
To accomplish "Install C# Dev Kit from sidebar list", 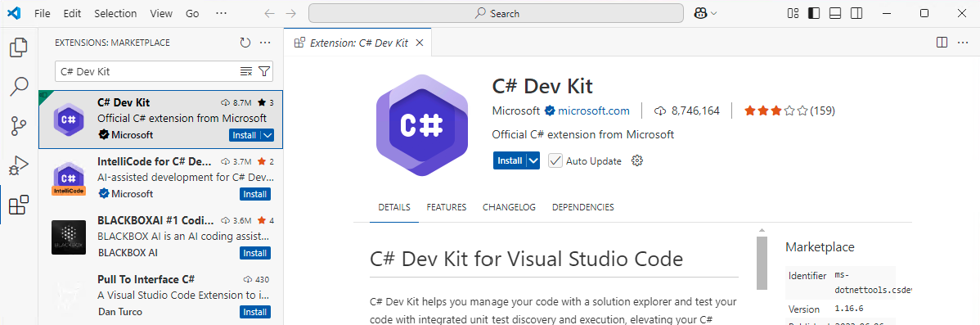I will tap(245, 135).
